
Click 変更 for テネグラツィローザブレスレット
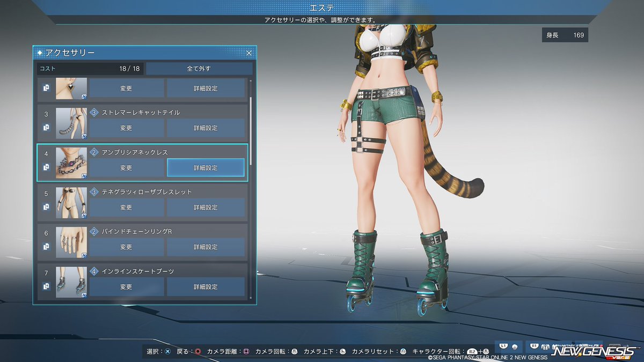point(126,207)
